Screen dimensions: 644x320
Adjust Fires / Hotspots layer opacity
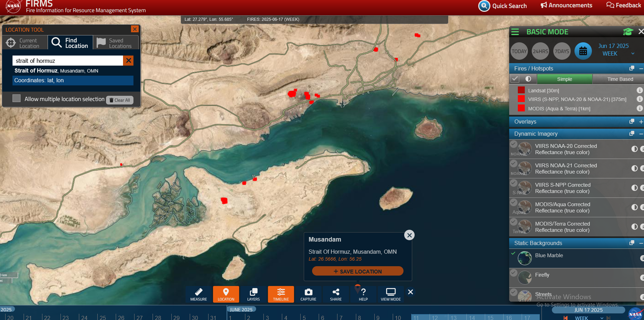(528, 79)
